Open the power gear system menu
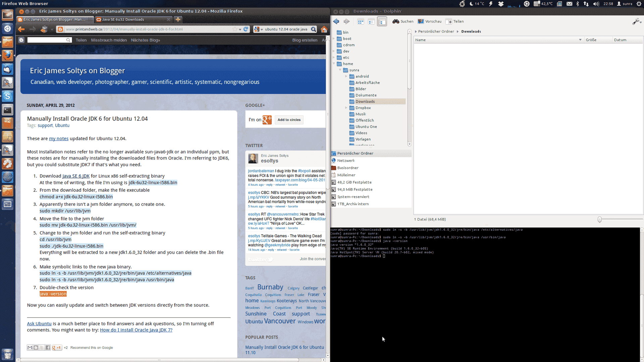644x362 pixels. click(x=639, y=4)
